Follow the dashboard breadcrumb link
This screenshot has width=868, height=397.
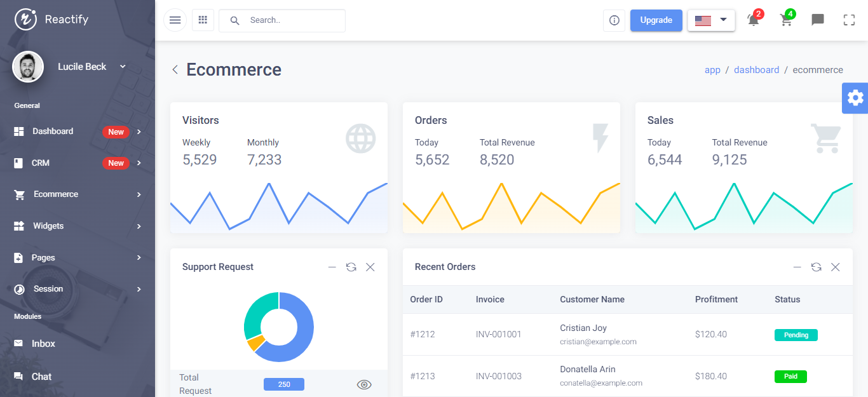[756, 70]
